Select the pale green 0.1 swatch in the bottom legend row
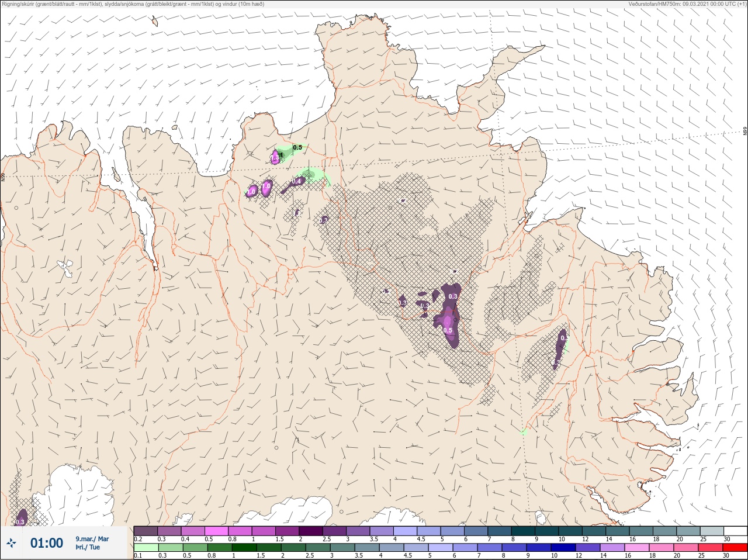This screenshot has width=748, height=560. [146, 548]
